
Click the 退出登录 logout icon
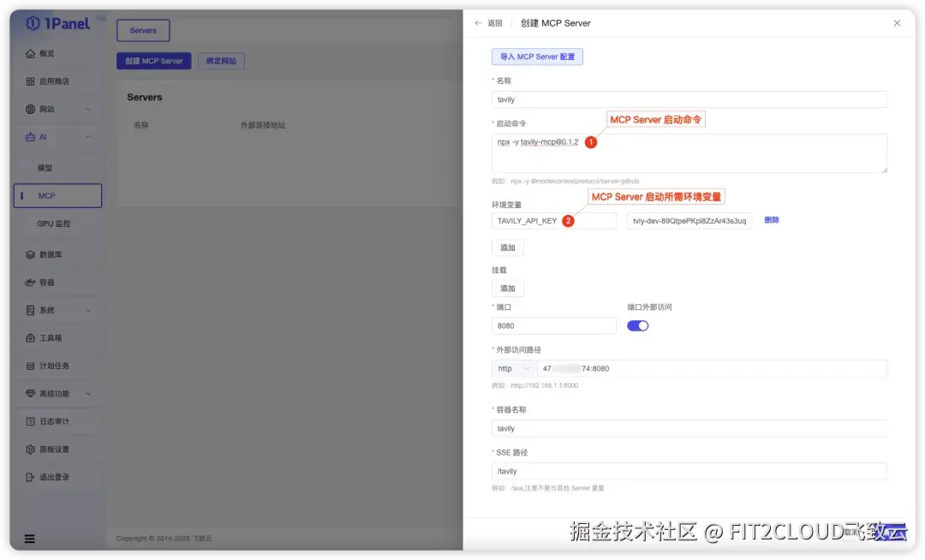pyautogui.click(x=30, y=477)
